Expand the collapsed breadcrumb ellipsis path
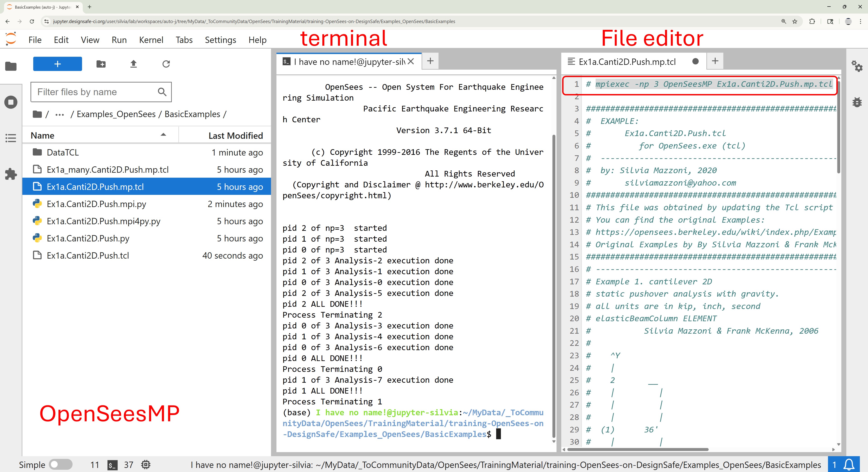This screenshot has height=472, width=868. (x=60, y=115)
